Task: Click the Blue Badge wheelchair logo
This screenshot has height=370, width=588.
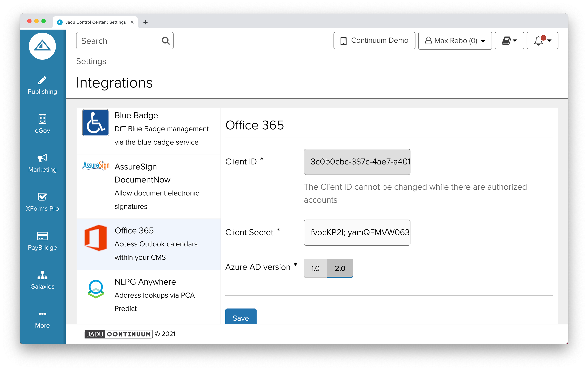Action: click(x=95, y=123)
